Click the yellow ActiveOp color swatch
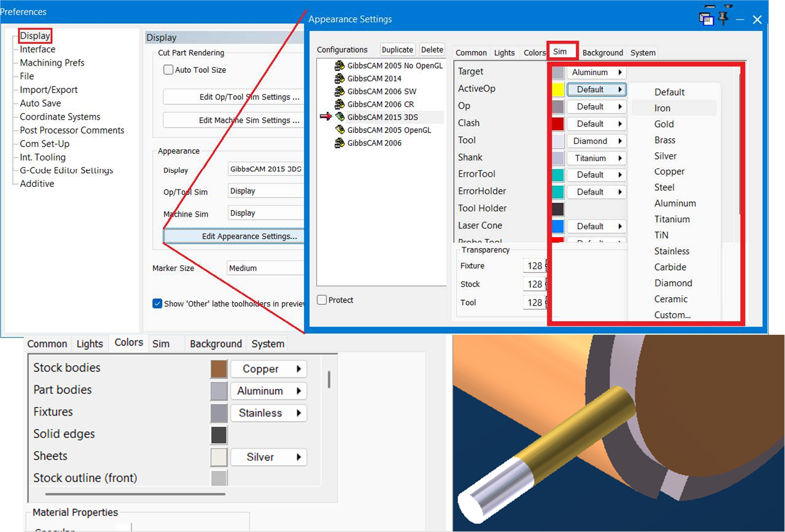This screenshot has width=785, height=532. (558, 90)
